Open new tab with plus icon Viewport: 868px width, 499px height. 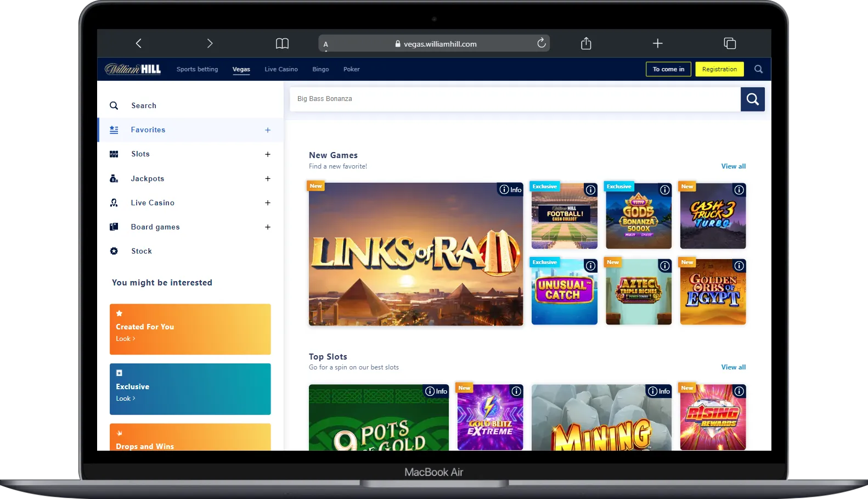click(658, 43)
